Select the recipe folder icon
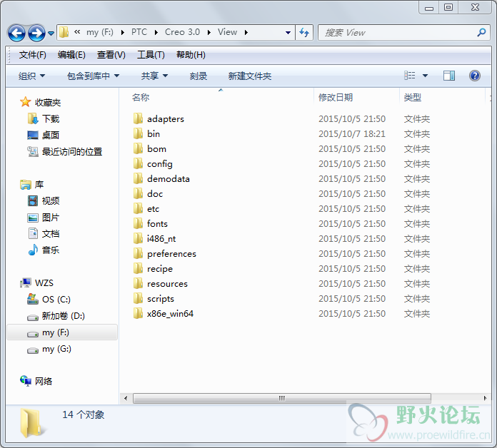 coord(138,268)
